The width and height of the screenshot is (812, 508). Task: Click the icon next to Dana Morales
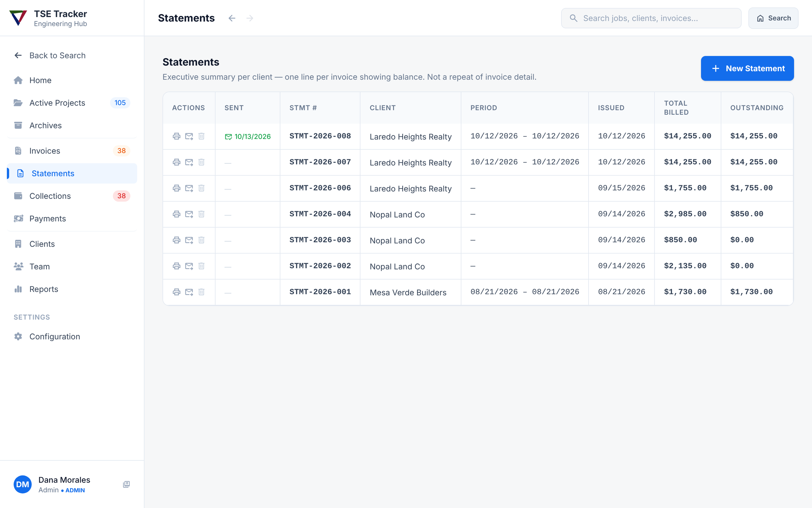126,484
